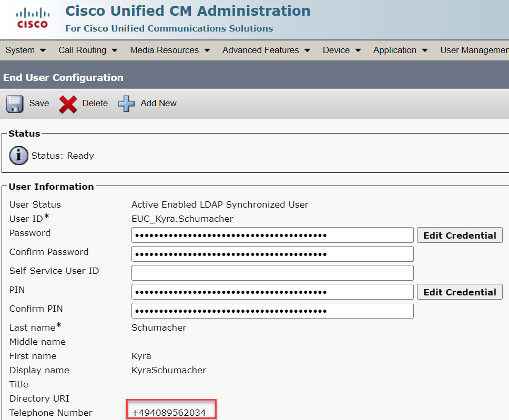Image resolution: width=509 pixels, height=420 pixels.
Task: Focus the Confirm PIN field
Action: point(272,311)
